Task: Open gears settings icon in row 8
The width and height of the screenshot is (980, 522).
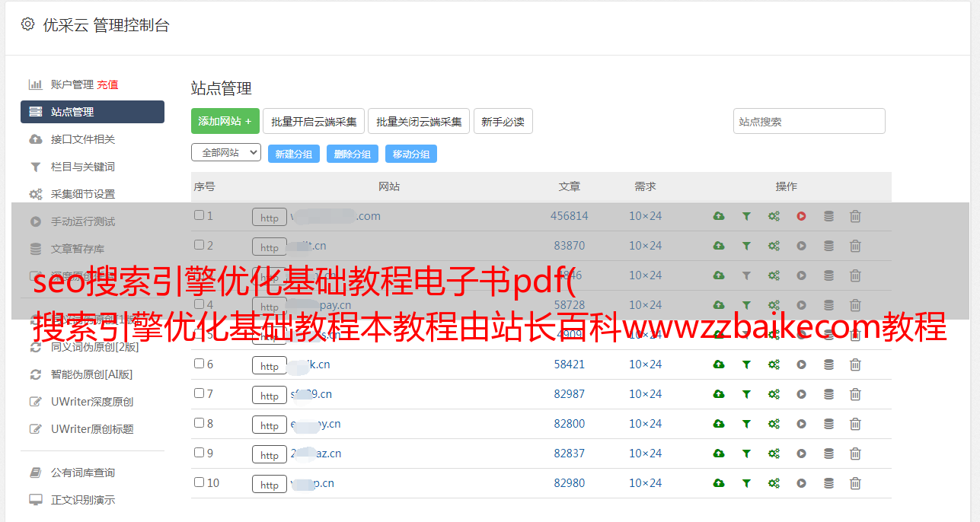Action: (774, 424)
